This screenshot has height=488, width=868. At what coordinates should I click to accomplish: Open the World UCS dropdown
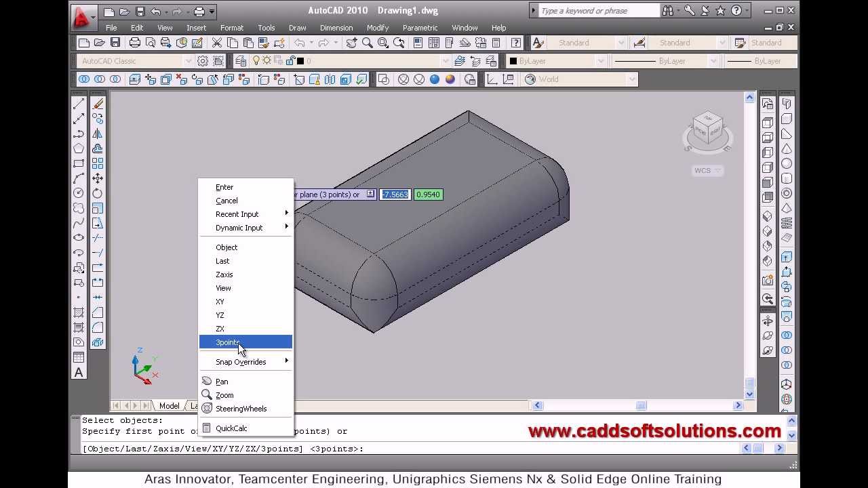(x=632, y=79)
